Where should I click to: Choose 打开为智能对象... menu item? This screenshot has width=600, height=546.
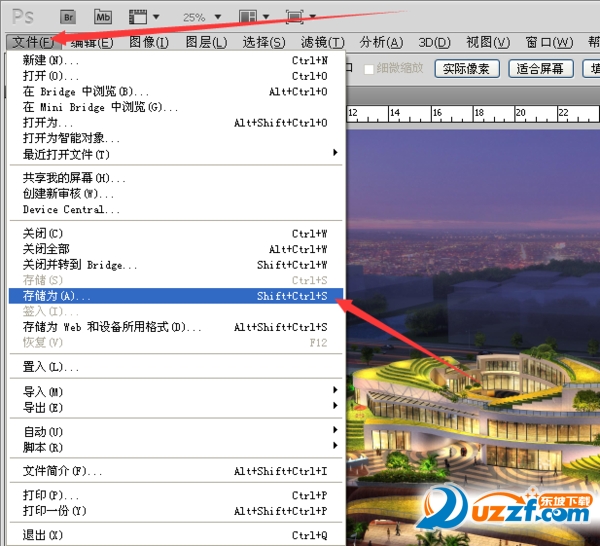pos(176,138)
